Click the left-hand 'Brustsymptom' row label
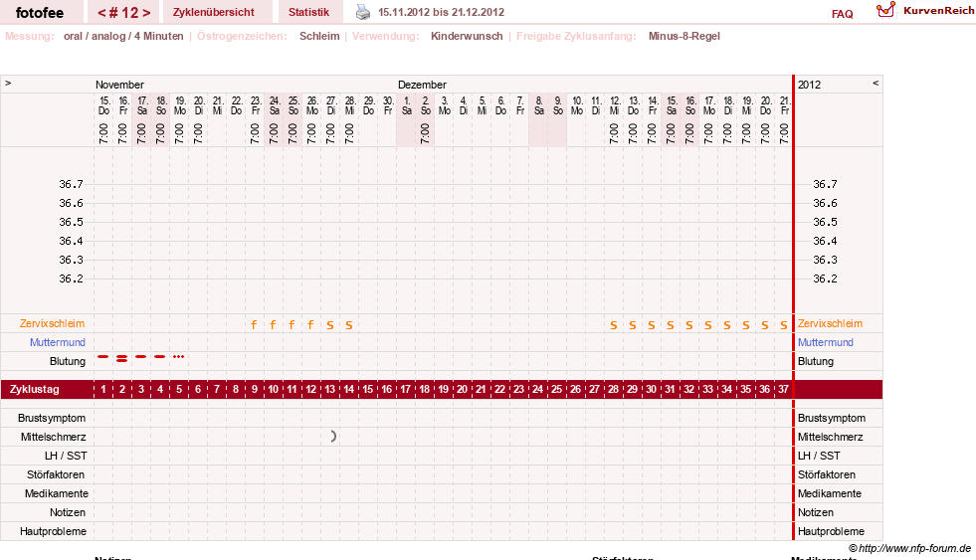The width and height of the screenshot is (976, 560). point(52,418)
